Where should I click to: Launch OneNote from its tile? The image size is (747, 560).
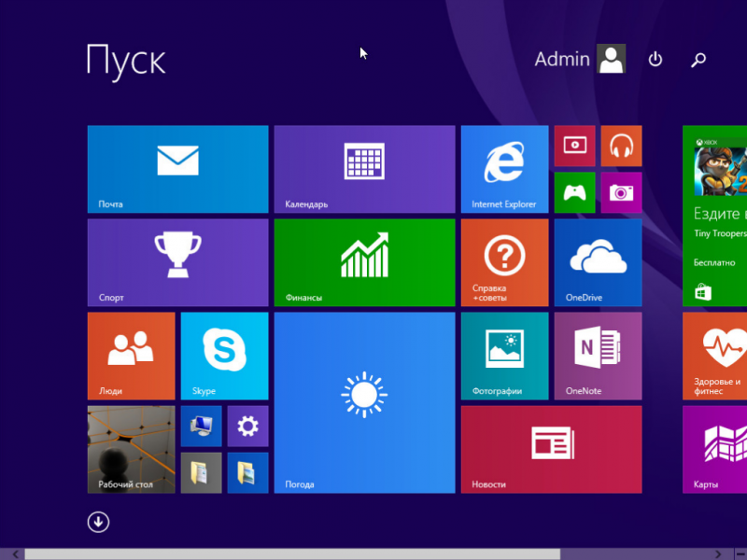(598, 356)
